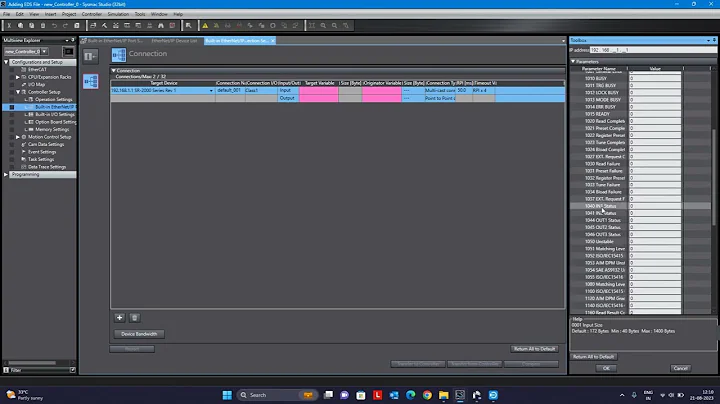The image size is (720, 404).
Task: Select the Connection view icon in side strip
Action: (x=90, y=81)
